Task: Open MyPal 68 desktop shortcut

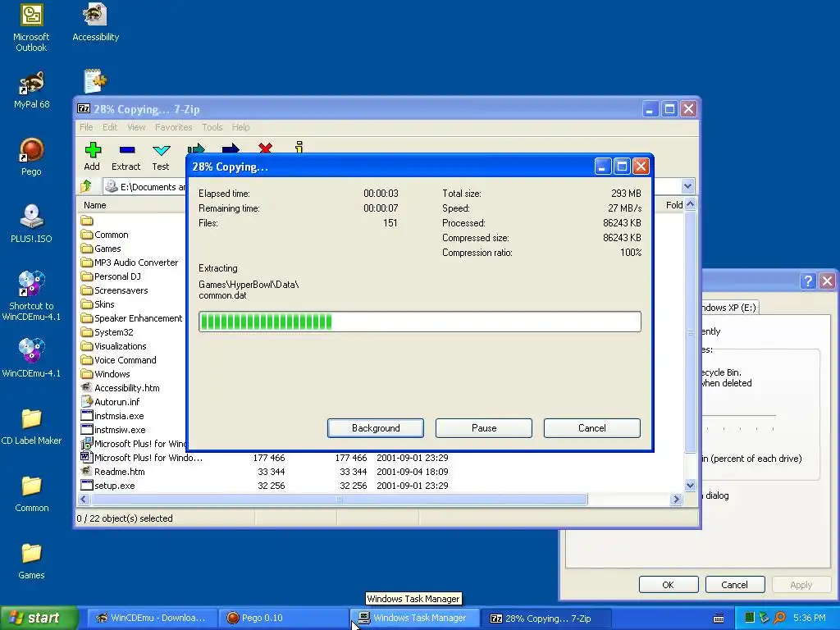Action: 31,89
